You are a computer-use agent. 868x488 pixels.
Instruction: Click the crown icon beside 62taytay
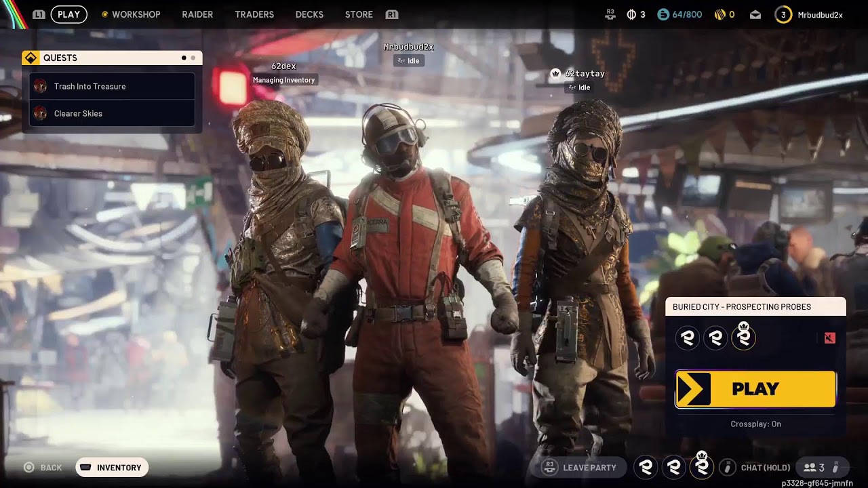tap(556, 73)
